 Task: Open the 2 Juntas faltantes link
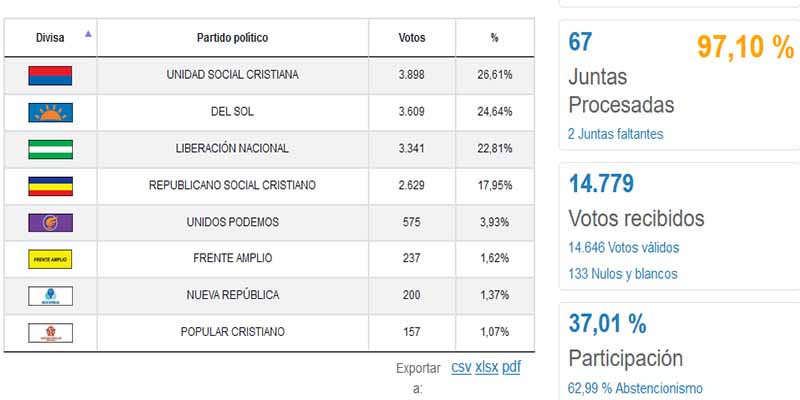(615, 134)
